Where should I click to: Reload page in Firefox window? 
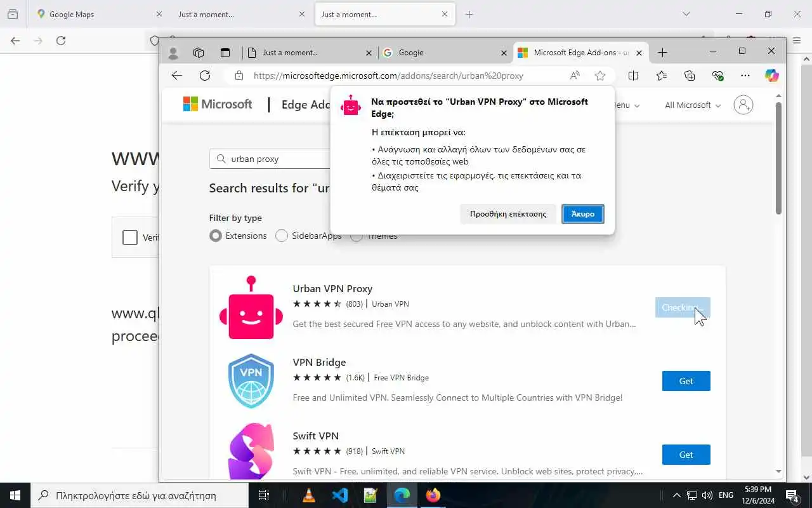point(61,41)
